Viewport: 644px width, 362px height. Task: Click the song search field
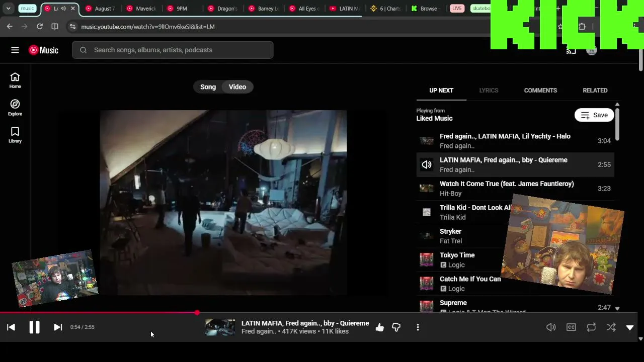tap(173, 50)
